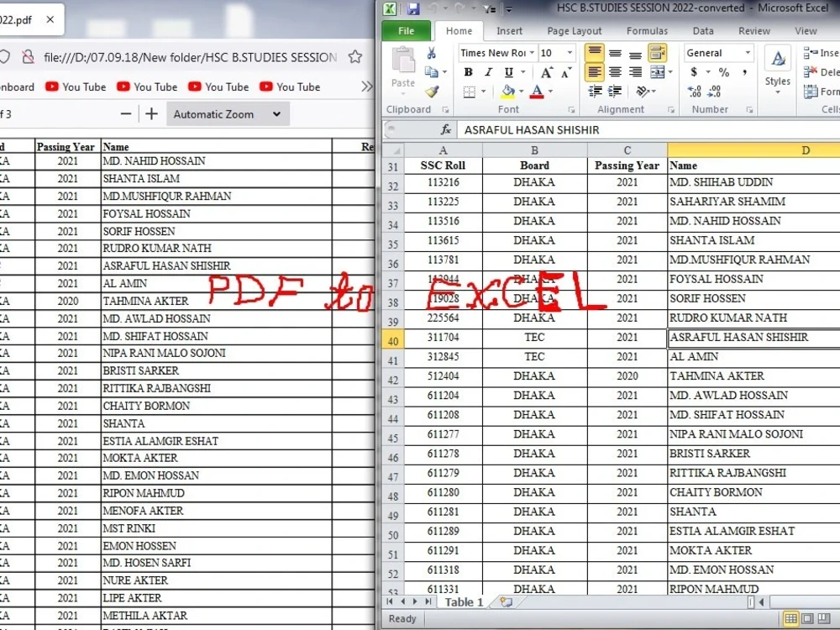The width and height of the screenshot is (840, 630).
Task: Open the Data ribbon tab
Action: [x=703, y=31]
